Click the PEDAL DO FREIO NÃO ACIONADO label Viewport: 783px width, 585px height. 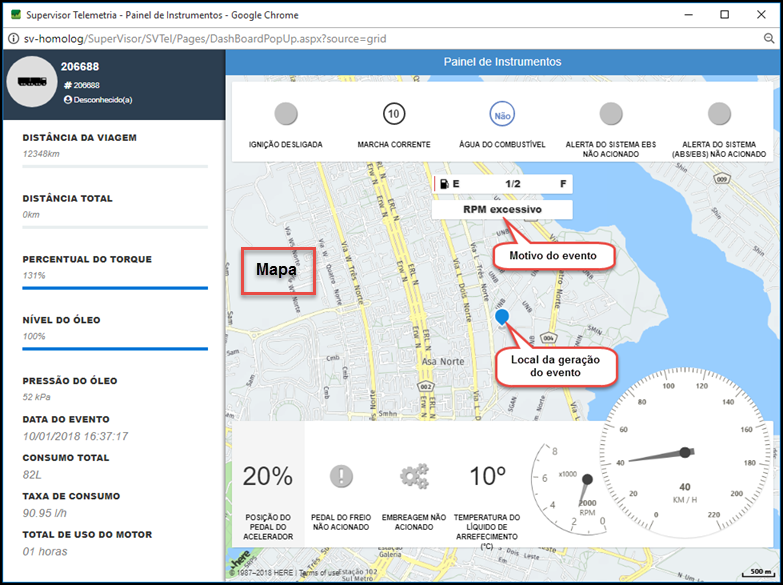click(341, 522)
